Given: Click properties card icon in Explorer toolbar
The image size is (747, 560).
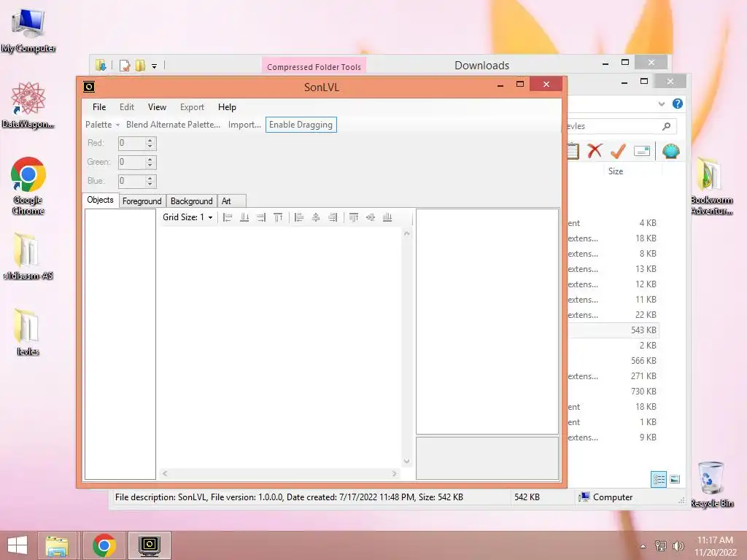Looking at the screenshot, I should tap(642, 152).
